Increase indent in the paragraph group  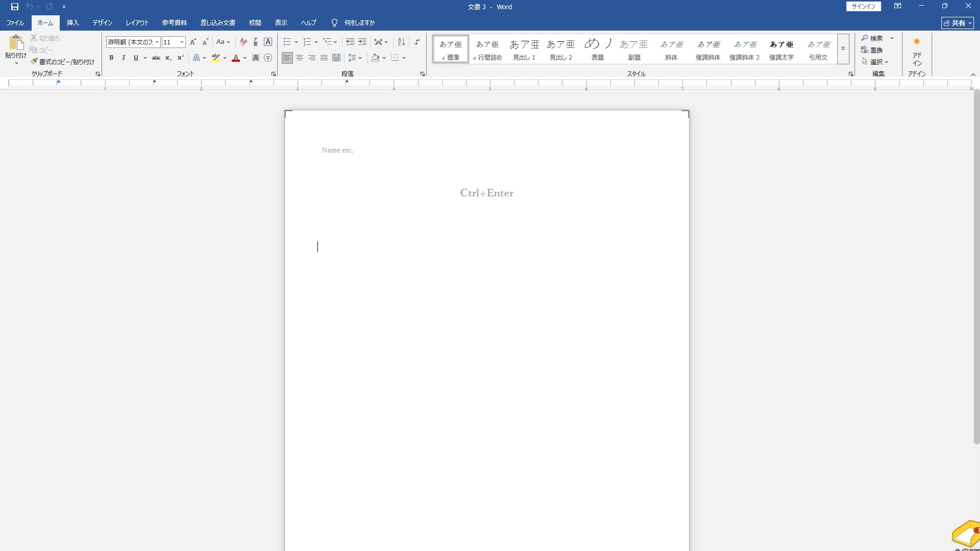(x=362, y=42)
